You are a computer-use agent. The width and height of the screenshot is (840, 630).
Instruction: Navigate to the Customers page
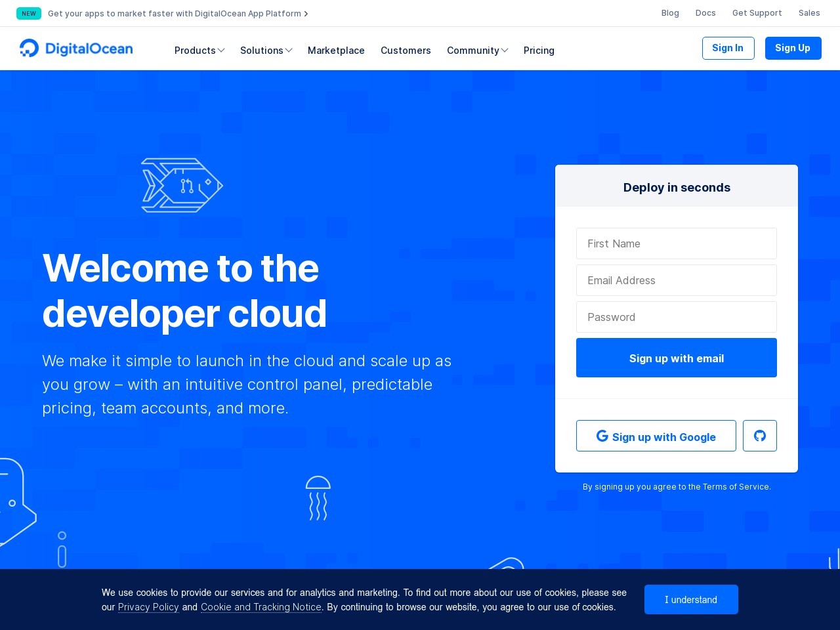point(406,51)
